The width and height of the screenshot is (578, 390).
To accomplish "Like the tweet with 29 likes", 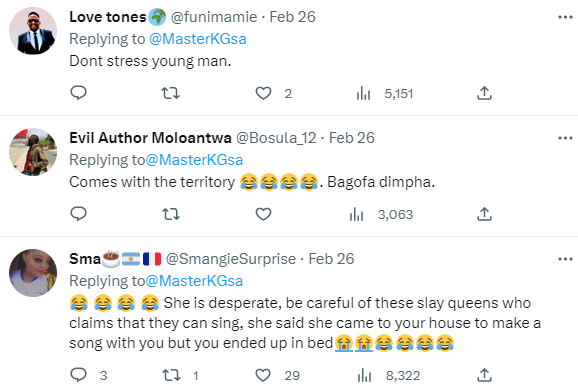I will (x=277, y=375).
